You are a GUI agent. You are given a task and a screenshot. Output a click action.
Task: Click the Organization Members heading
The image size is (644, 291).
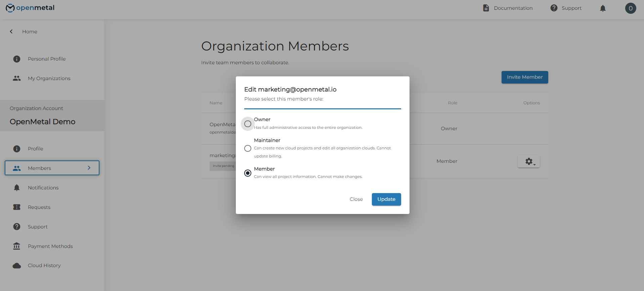pyautogui.click(x=275, y=46)
